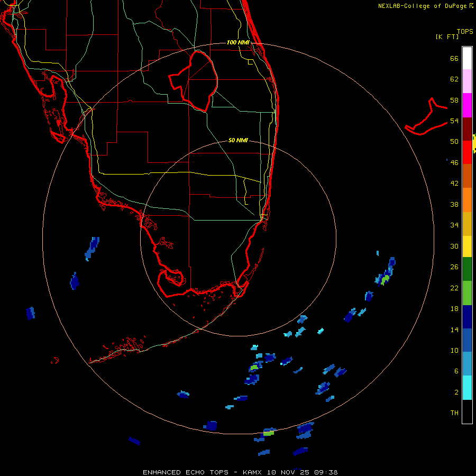This screenshot has width=476, height=476.
Task: Select the cyan swatch near the scale bottom
Action: tap(467, 388)
